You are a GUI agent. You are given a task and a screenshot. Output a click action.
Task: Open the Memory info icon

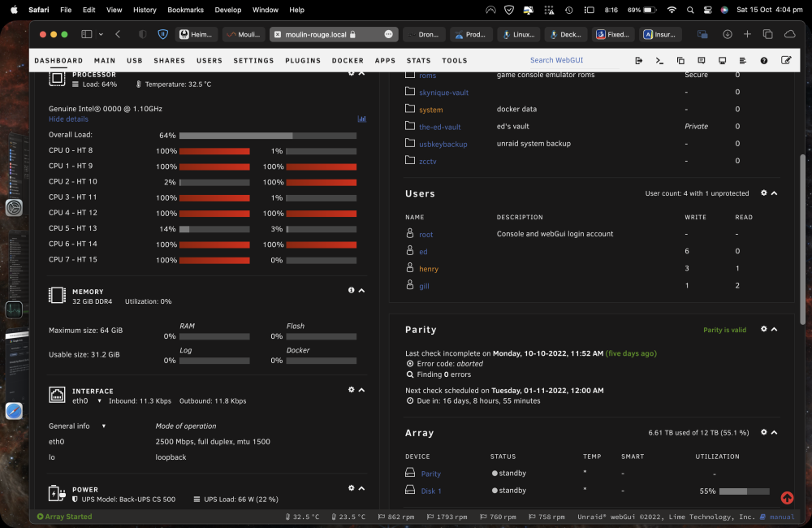tap(351, 290)
